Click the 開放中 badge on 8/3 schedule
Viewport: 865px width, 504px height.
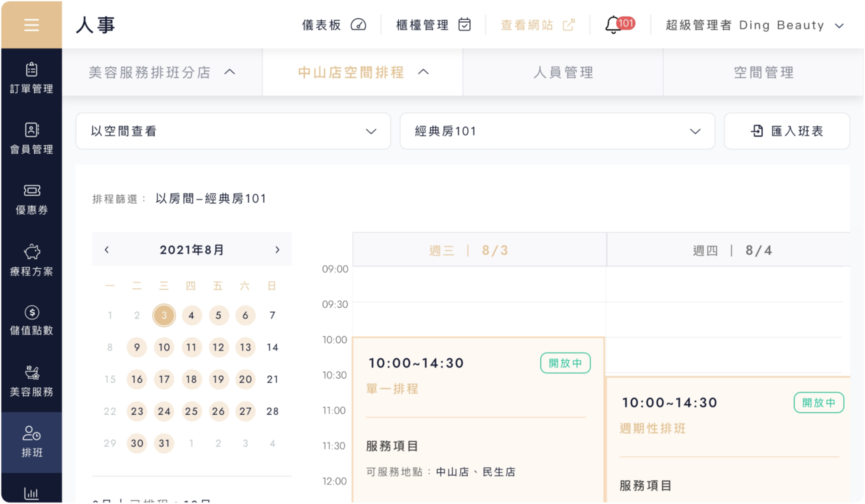pos(565,363)
